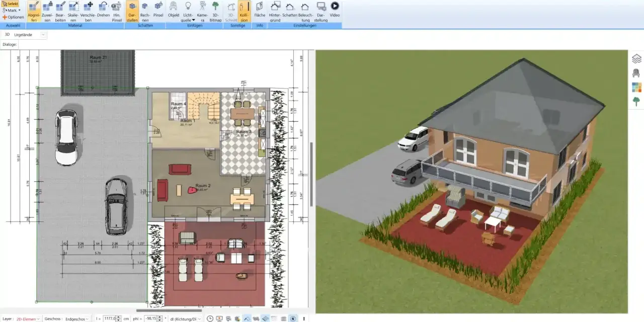The height and width of the screenshot is (322, 644).
Task: Open the Bearbeiten material tool
Action: click(x=60, y=11)
